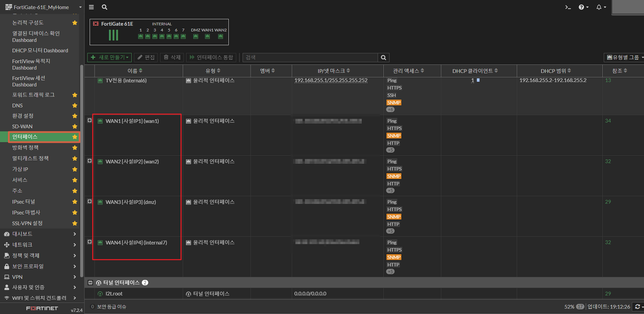Collapse the 터널 인터페이스 group
The height and width of the screenshot is (314, 644).
pyautogui.click(x=90, y=283)
